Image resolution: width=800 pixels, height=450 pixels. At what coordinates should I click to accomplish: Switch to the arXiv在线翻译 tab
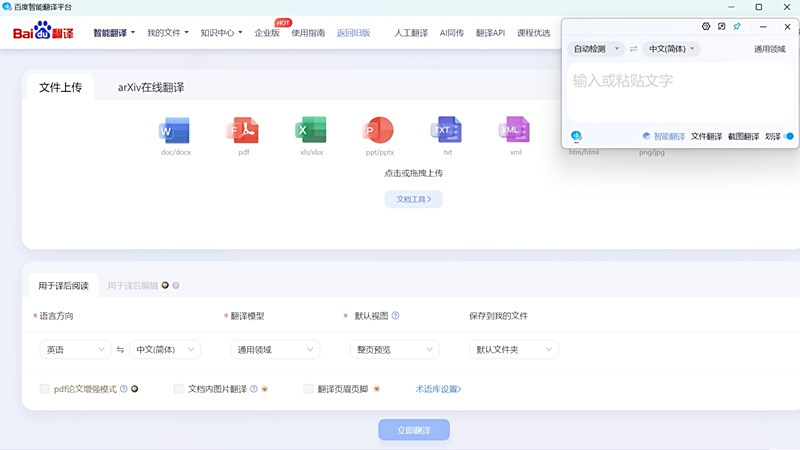tap(151, 87)
